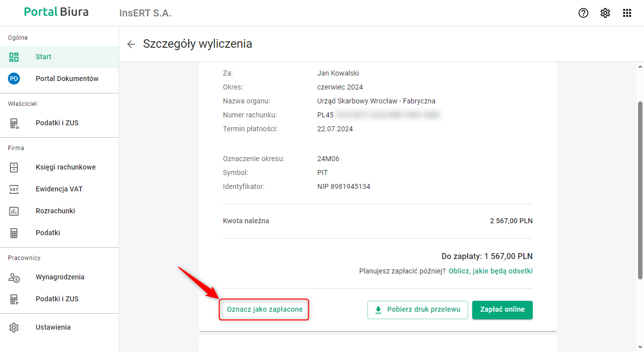This screenshot has height=352, width=644.
Task: Click the Rozrachunki chart icon
Action: (14, 211)
